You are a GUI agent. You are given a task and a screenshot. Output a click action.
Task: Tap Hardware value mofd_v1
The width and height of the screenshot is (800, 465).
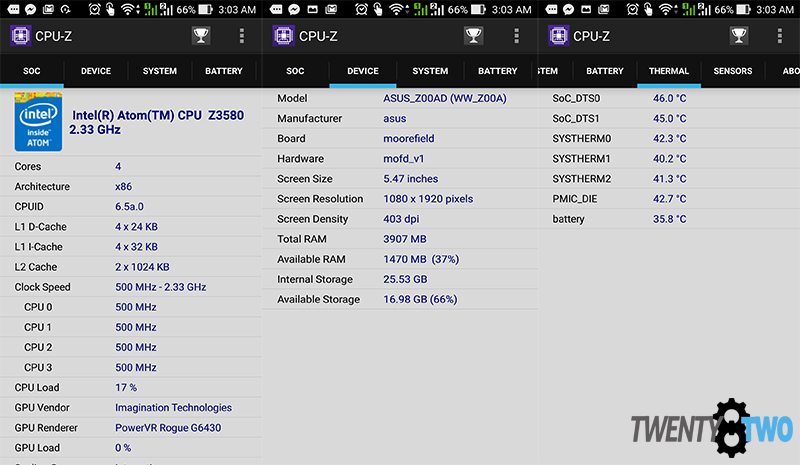point(404,159)
